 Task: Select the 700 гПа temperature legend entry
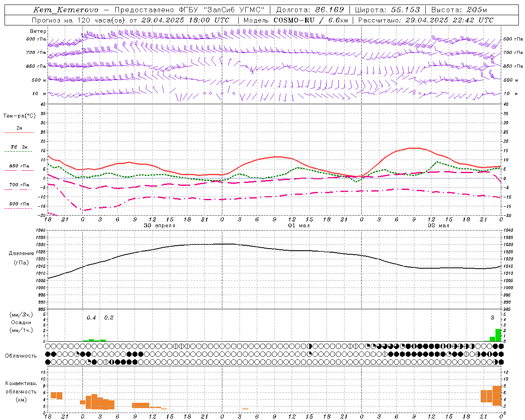[19, 185]
